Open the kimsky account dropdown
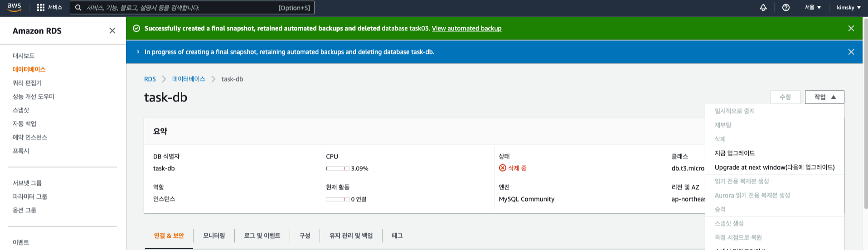868x250 pixels. pos(849,8)
